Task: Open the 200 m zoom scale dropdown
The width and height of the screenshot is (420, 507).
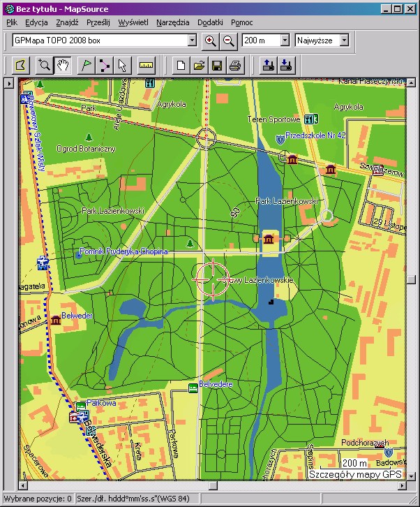Action: [x=285, y=41]
